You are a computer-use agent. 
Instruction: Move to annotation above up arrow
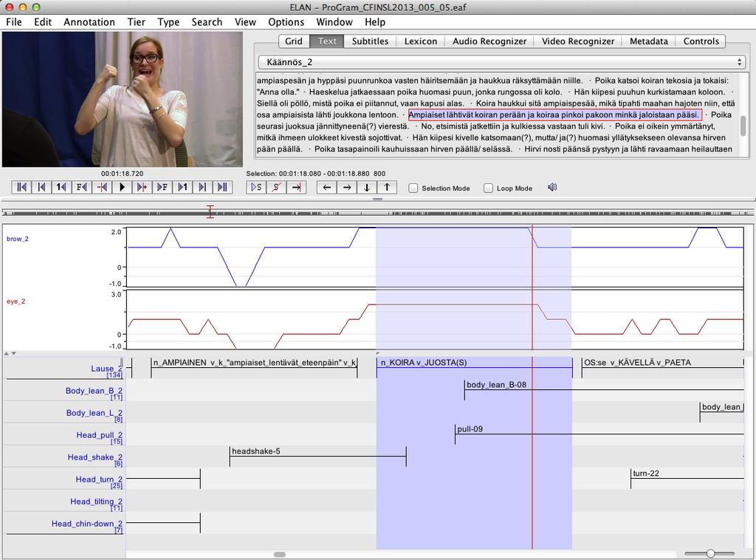[387, 187]
